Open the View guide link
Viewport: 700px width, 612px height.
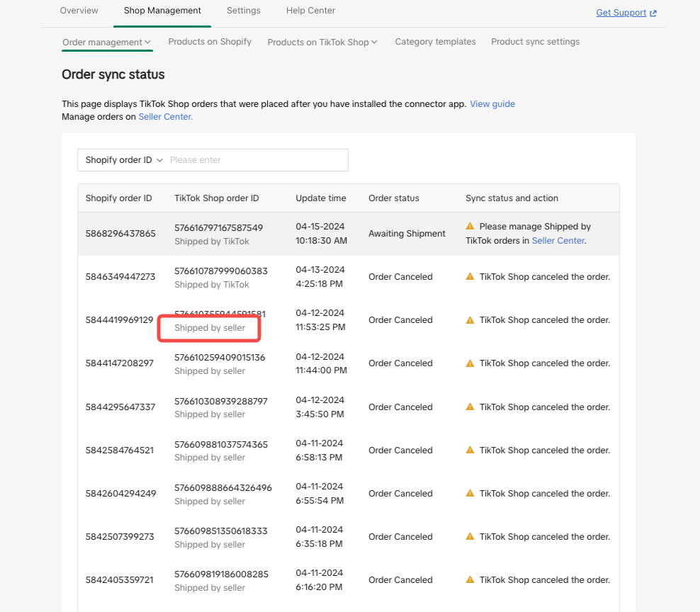click(492, 103)
